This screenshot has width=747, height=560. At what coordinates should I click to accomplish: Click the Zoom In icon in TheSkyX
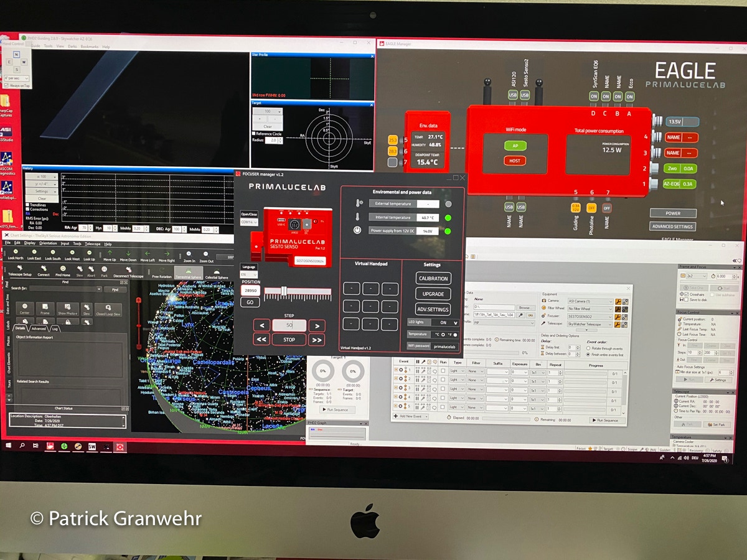[189, 254]
